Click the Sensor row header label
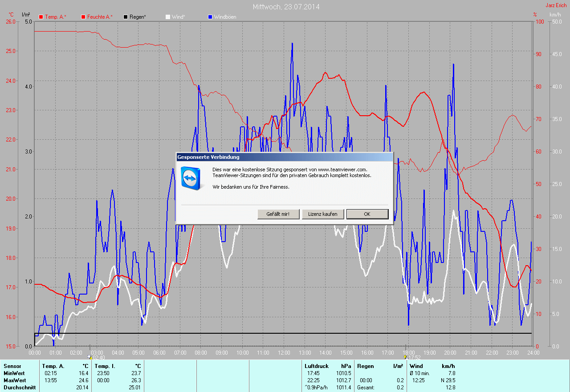The height and width of the screenshot is (392, 570). coord(12,366)
